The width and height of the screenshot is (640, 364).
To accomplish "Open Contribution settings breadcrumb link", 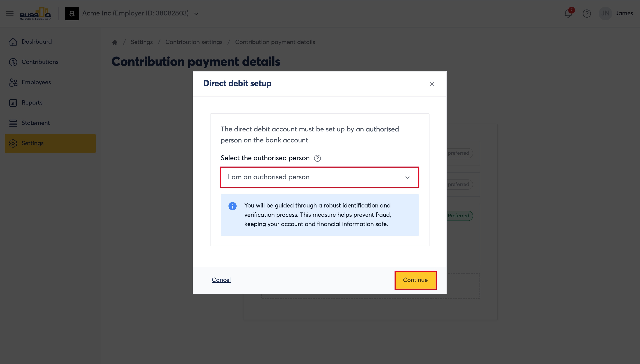I will click(x=194, y=42).
